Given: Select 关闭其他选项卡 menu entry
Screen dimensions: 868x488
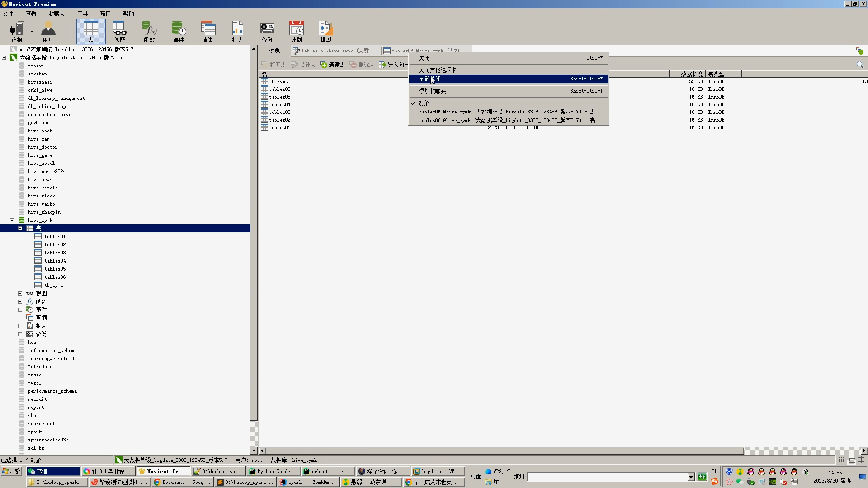Looking at the screenshot, I should click(x=437, y=70).
